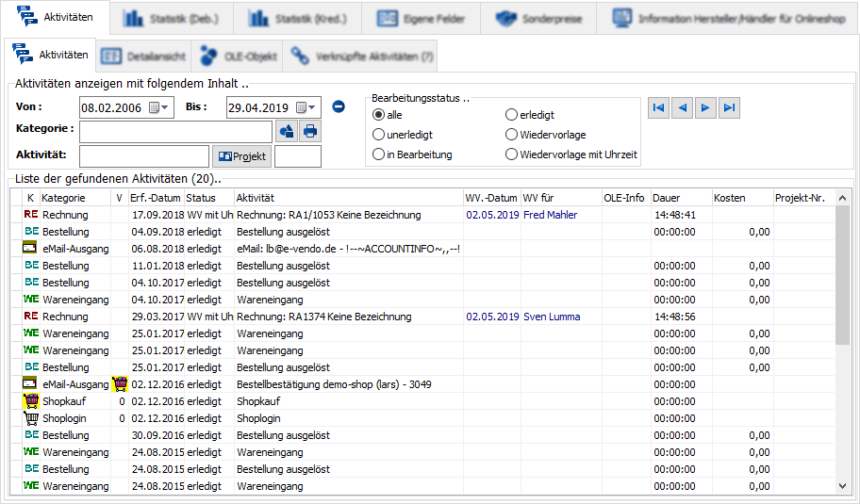The image size is (860, 504).
Task: Click the field next to Projekt button
Action: (298, 156)
